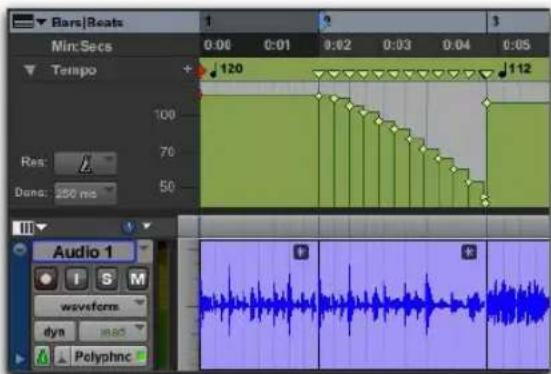The height and width of the screenshot is (374, 551).
Task: Collapse the Tempo editor triangle
Action: [x=30, y=70]
